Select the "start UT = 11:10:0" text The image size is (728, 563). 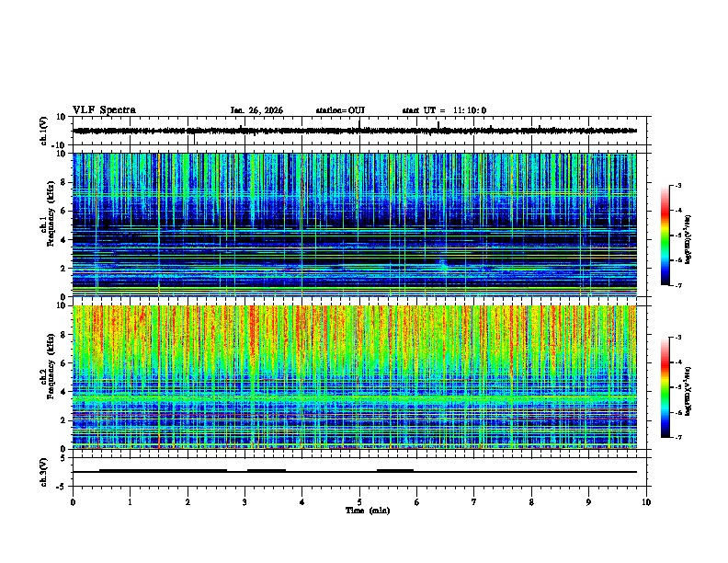click(444, 110)
